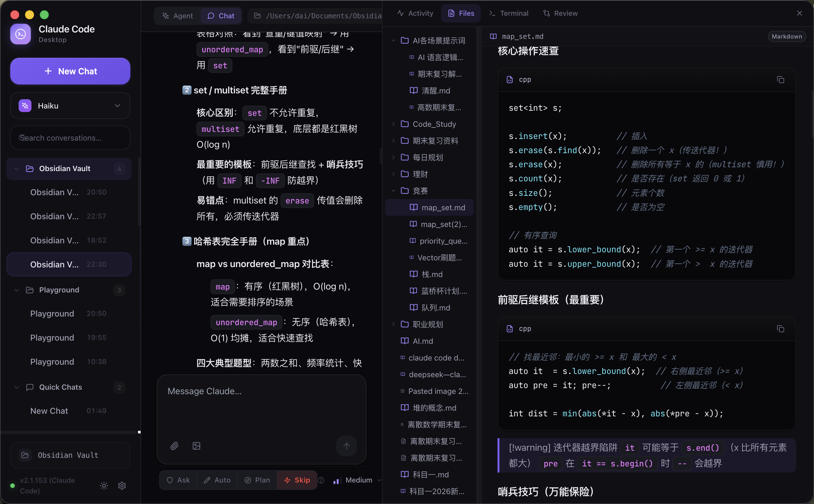Select Plan permission mode
This screenshot has height=504, width=814.
click(257, 480)
